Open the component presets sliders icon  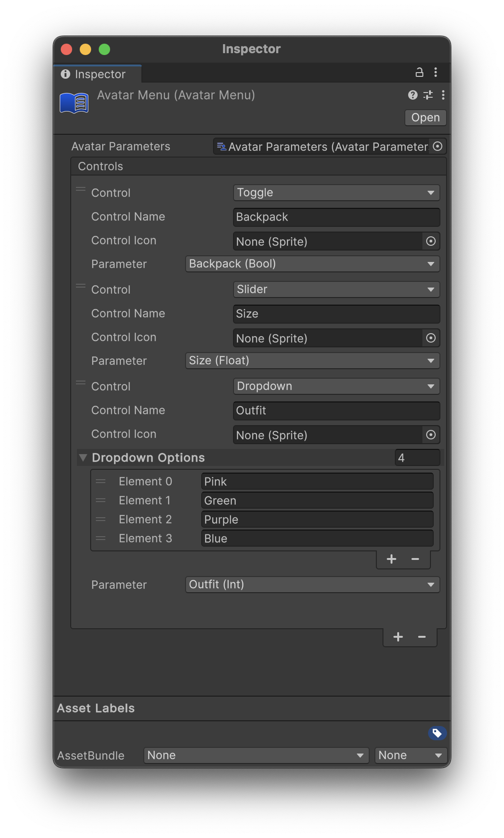pos(428,95)
